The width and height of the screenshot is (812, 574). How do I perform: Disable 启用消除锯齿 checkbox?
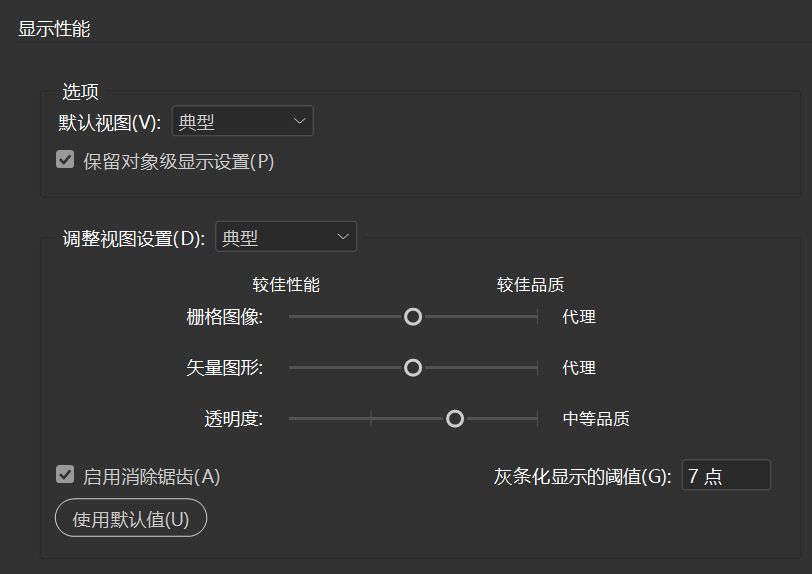(x=65, y=476)
